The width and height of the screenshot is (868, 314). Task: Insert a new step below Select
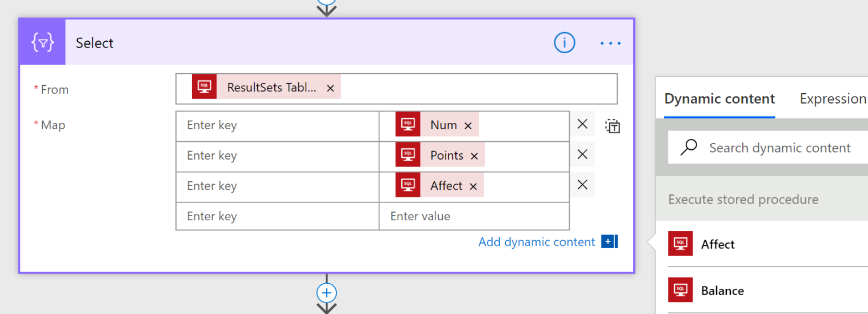(326, 293)
